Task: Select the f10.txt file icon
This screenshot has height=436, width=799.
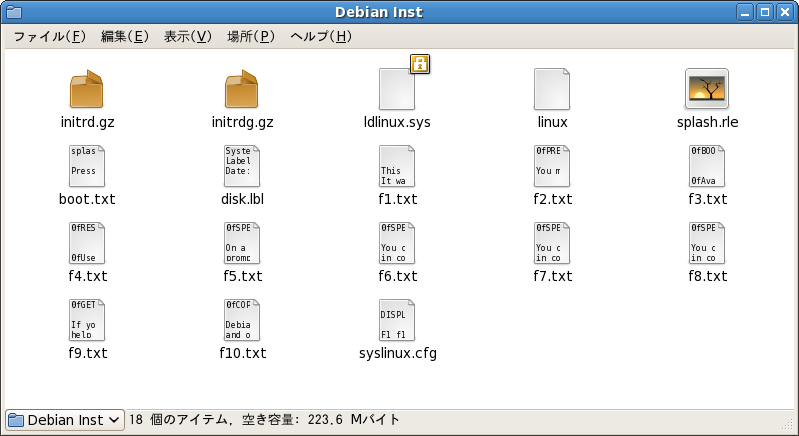Action: pos(242,320)
